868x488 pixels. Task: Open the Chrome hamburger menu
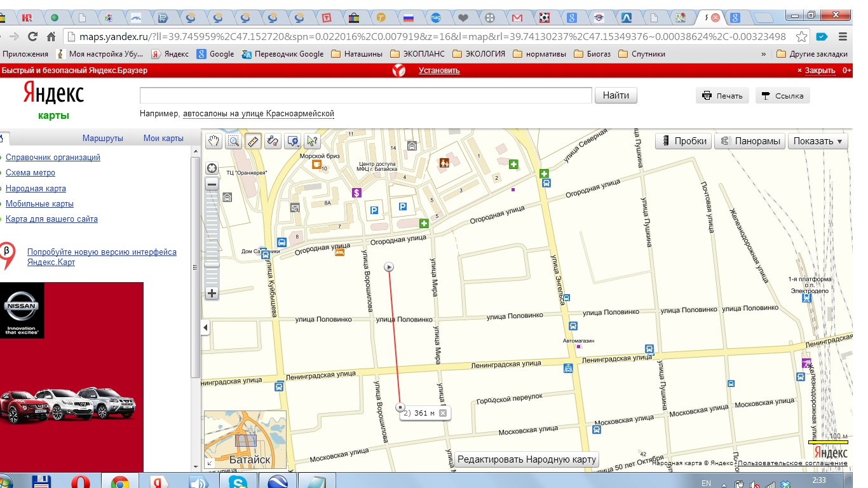[x=843, y=37]
